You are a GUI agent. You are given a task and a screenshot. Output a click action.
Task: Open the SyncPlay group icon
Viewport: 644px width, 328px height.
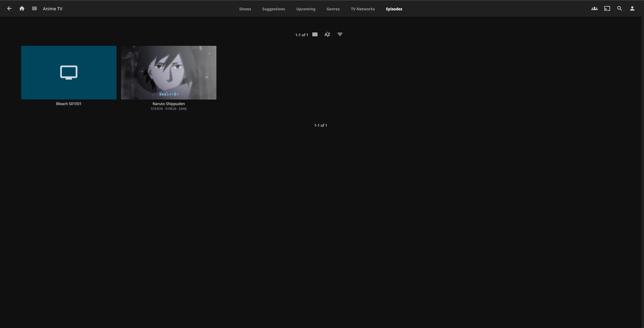click(x=594, y=9)
